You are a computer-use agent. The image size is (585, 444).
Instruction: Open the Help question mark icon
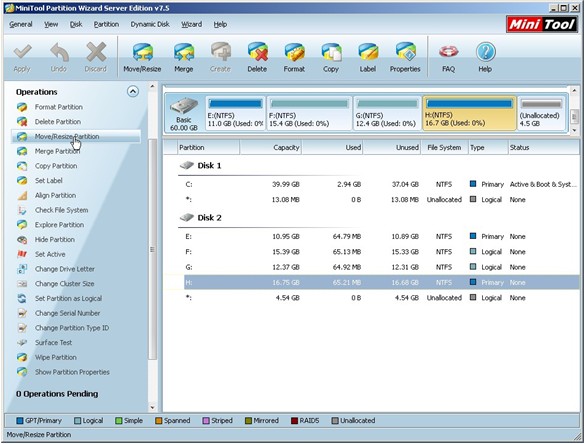(485, 52)
